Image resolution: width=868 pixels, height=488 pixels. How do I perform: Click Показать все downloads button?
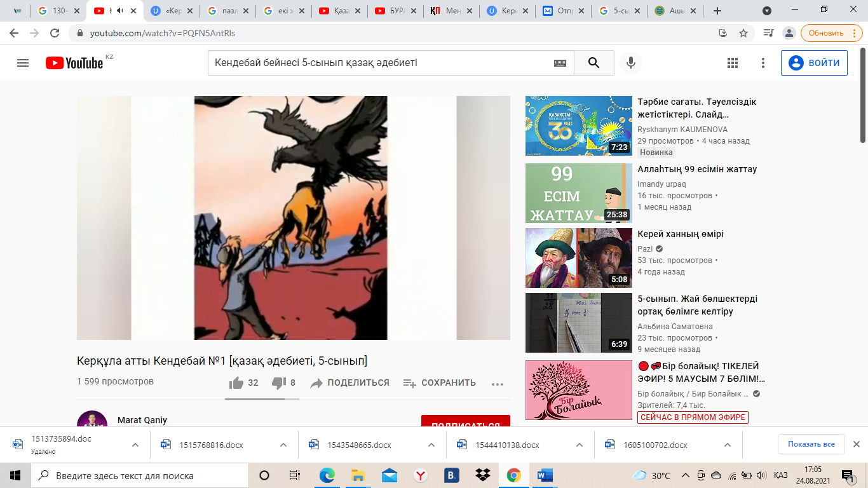coord(811,444)
